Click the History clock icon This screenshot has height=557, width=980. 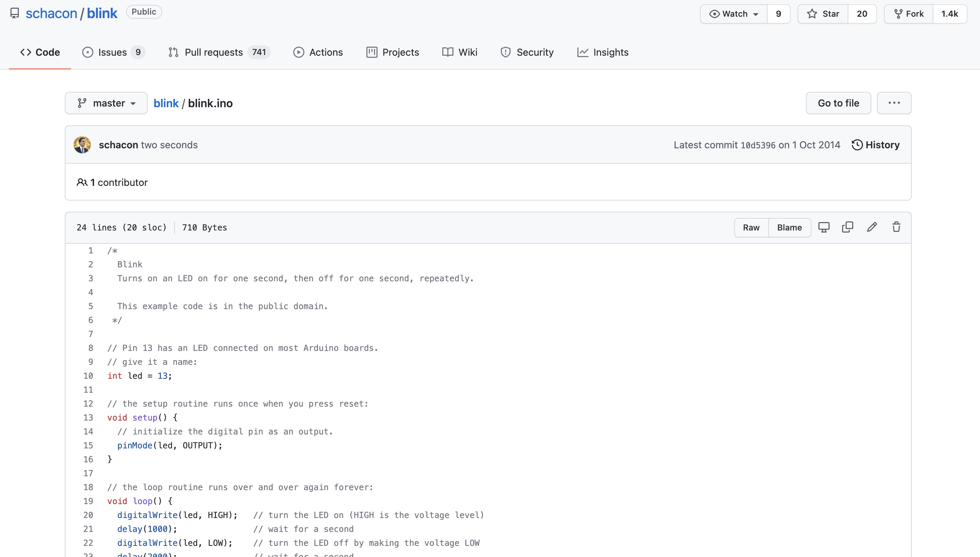point(857,145)
